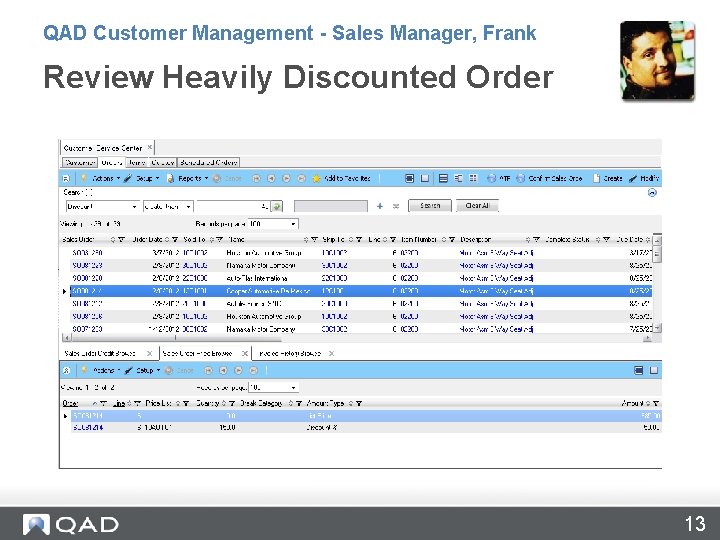The height and width of the screenshot is (540, 720).
Task: Go to last record in lower browse
Action: tap(253, 370)
